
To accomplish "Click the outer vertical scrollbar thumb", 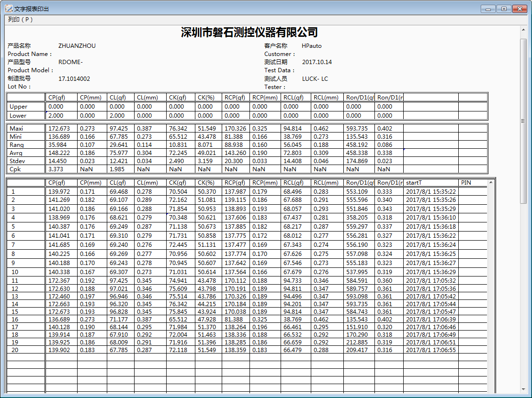I will coord(523,120).
